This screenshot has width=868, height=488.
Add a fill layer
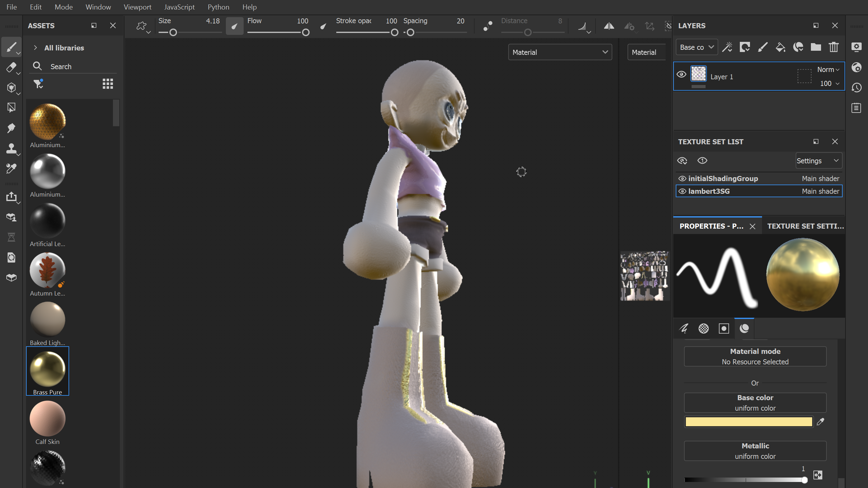click(780, 47)
